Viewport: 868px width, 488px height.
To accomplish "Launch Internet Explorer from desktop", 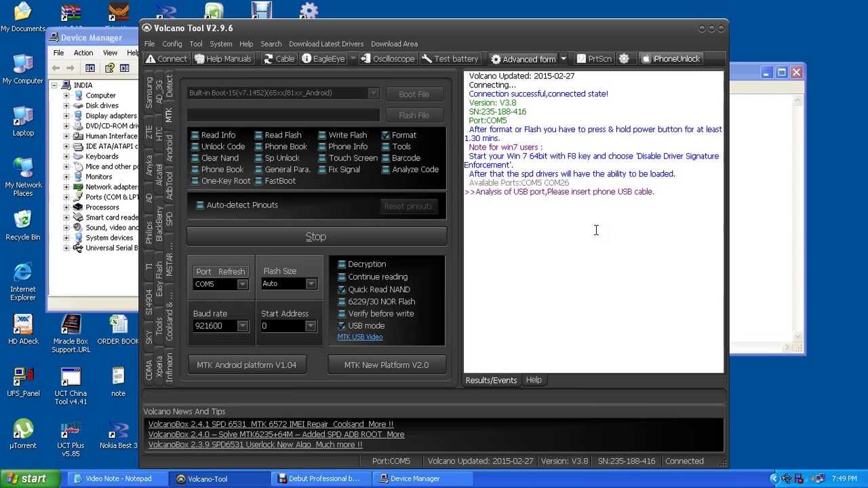I will pyautogui.click(x=23, y=281).
